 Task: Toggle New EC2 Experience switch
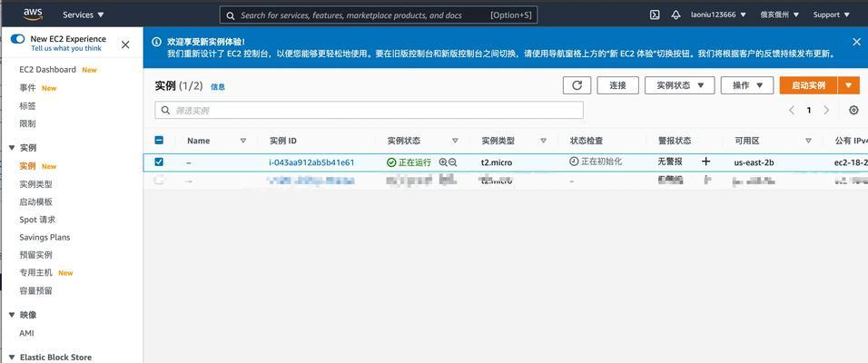pyautogui.click(x=18, y=39)
